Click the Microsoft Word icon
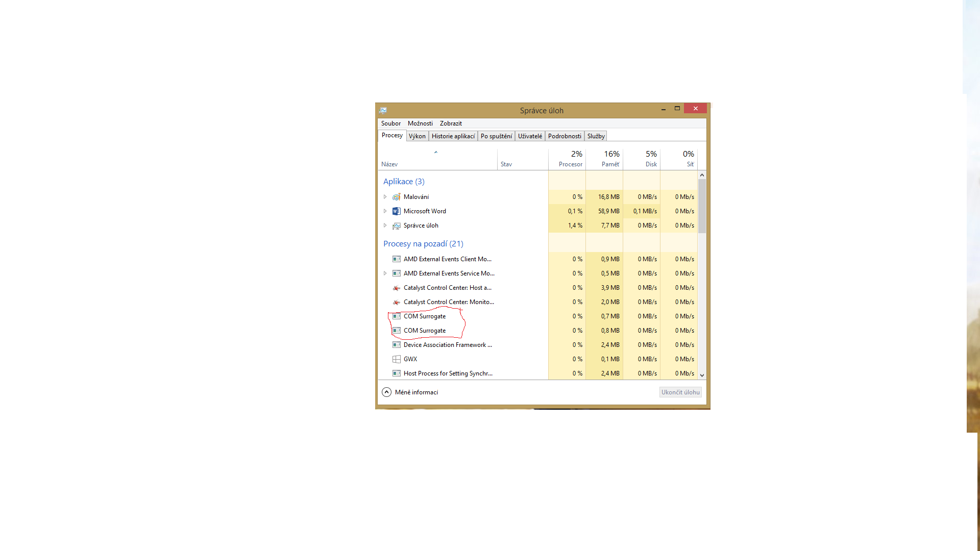980x551 pixels. (396, 211)
